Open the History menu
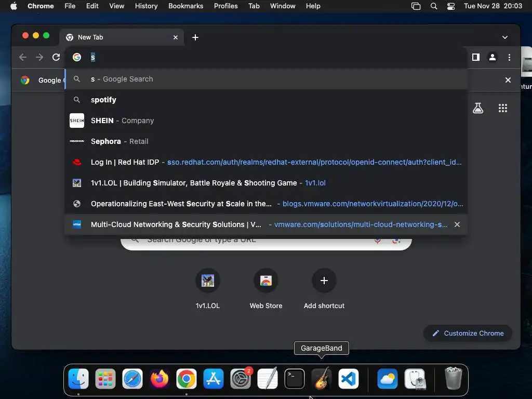532x399 pixels. click(146, 6)
